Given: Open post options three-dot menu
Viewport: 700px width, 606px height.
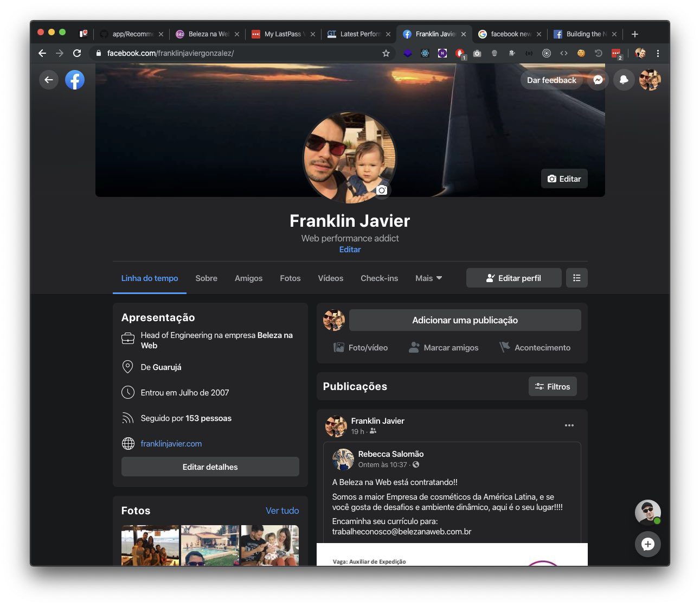Looking at the screenshot, I should (x=569, y=425).
